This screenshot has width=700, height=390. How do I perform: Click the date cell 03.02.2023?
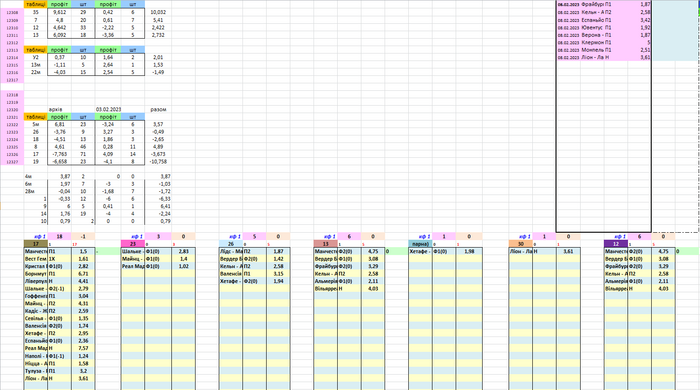108,109
